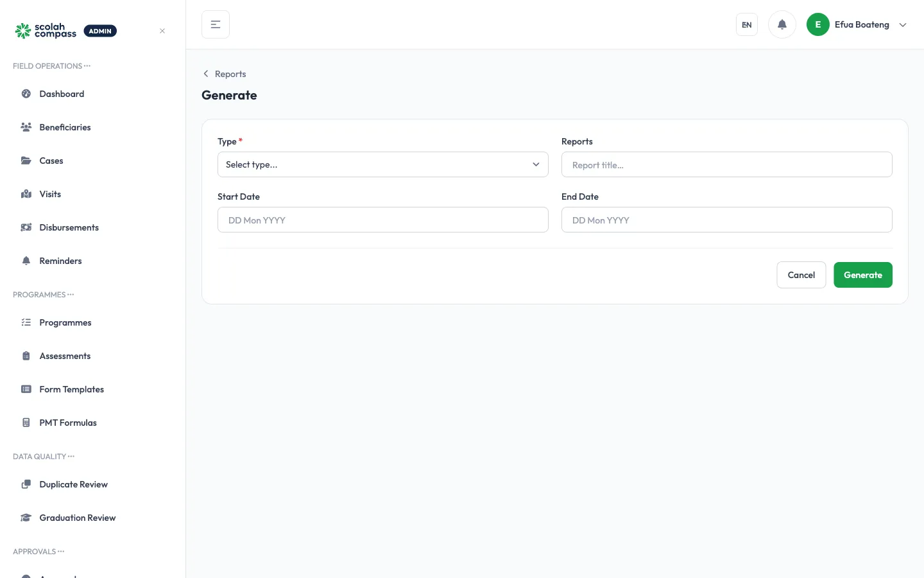Click the green Generate button
The width and height of the screenshot is (924, 578).
863,275
